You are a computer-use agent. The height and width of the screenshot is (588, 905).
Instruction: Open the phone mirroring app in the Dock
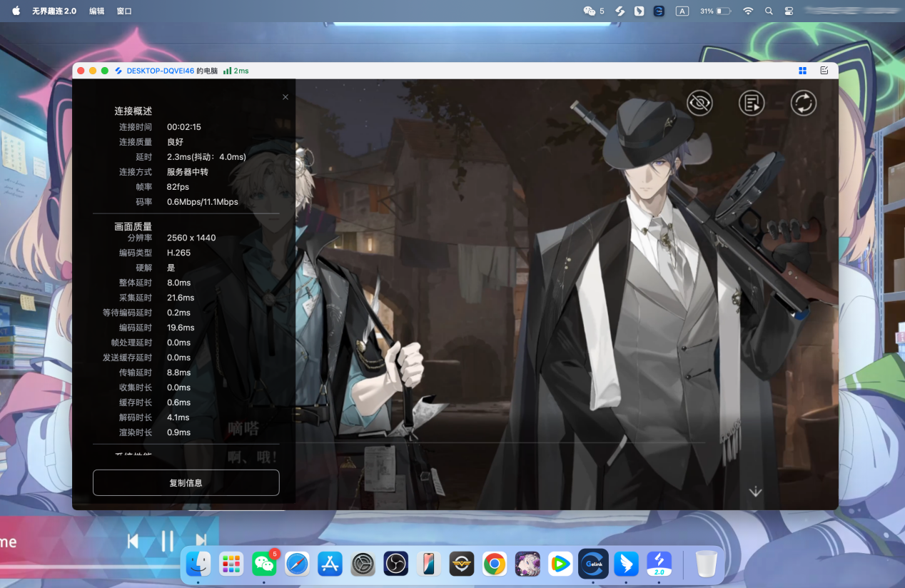[429, 564]
